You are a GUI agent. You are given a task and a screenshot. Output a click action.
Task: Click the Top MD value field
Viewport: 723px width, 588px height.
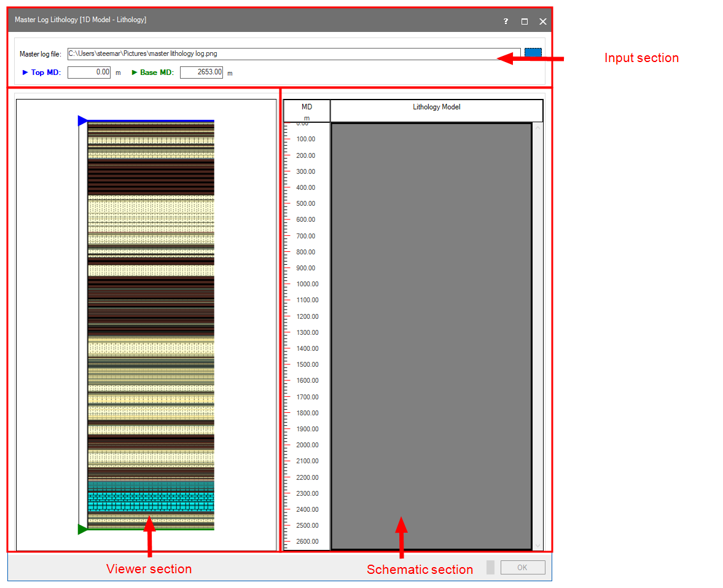pyautogui.click(x=89, y=73)
